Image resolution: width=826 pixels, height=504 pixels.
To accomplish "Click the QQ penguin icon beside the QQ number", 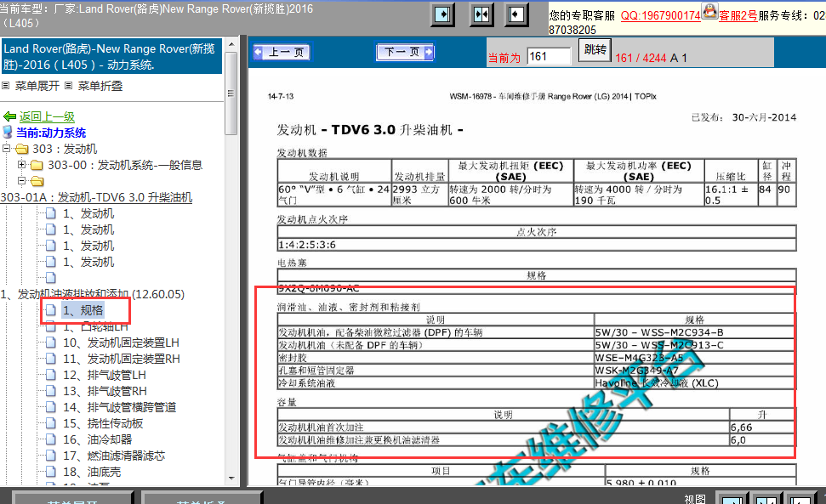I will pos(709,11).
